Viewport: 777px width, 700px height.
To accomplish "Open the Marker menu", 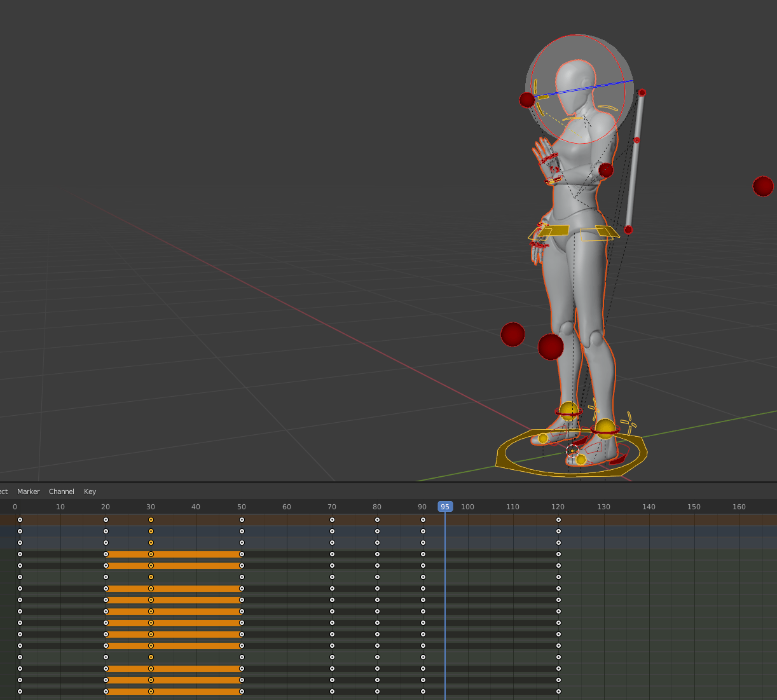I will [x=28, y=491].
